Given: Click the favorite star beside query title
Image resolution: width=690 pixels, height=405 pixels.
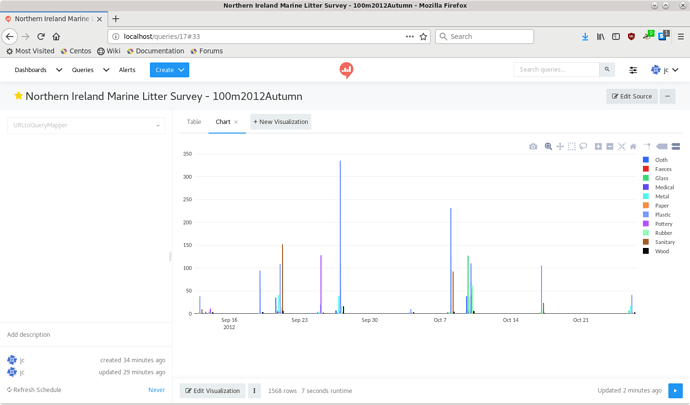Looking at the screenshot, I should (x=18, y=96).
